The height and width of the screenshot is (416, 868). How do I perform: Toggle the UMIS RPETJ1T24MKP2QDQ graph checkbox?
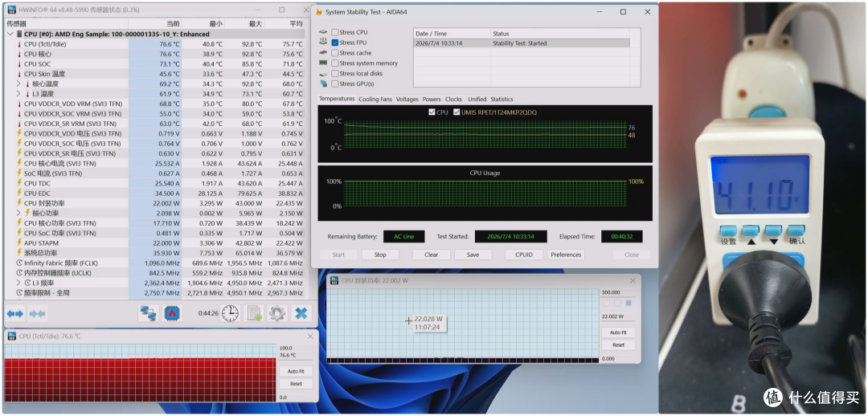tap(457, 112)
